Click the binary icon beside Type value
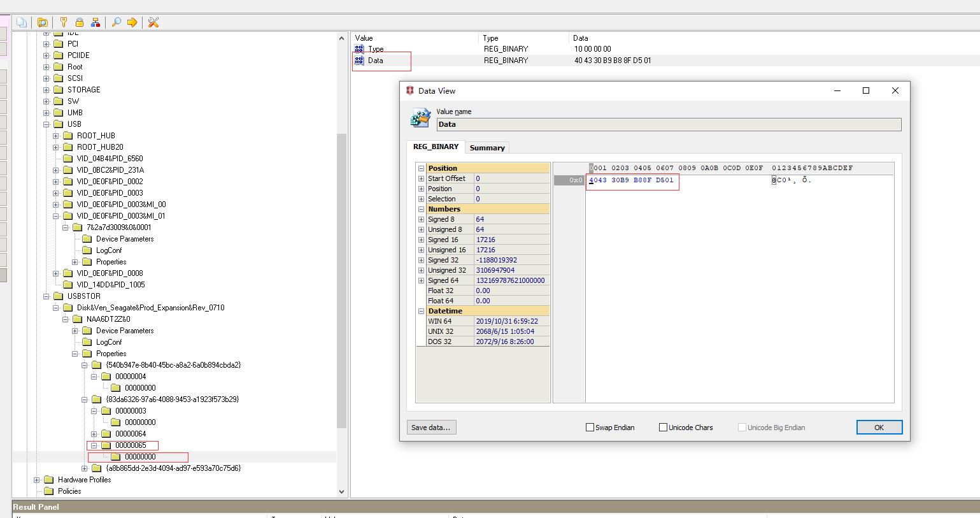Viewport: 980px width, 518px height. [359, 49]
